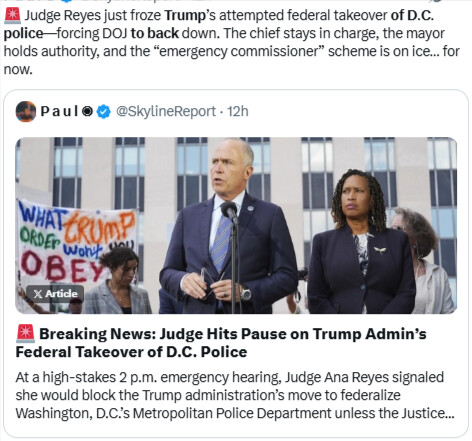Select the "Paul" display name

pyautogui.click(x=59, y=111)
